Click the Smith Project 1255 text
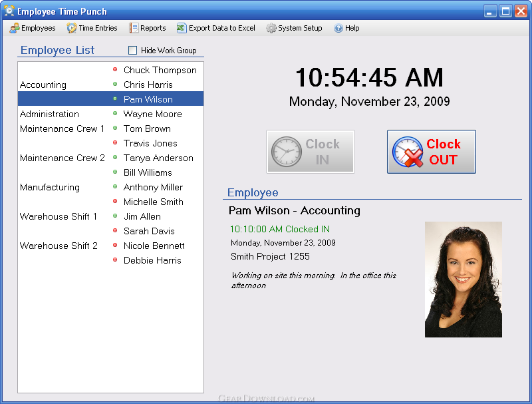This screenshot has height=404, width=532. 270,256
